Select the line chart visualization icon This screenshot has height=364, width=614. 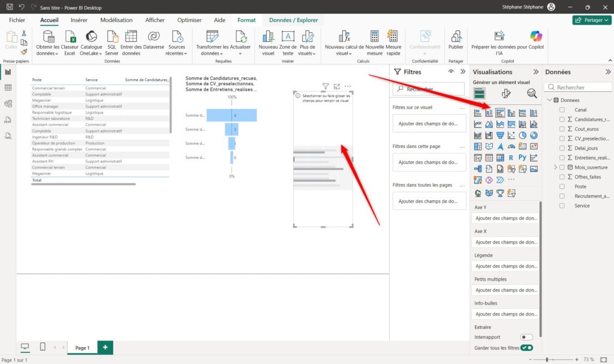click(x=478, y=124)
